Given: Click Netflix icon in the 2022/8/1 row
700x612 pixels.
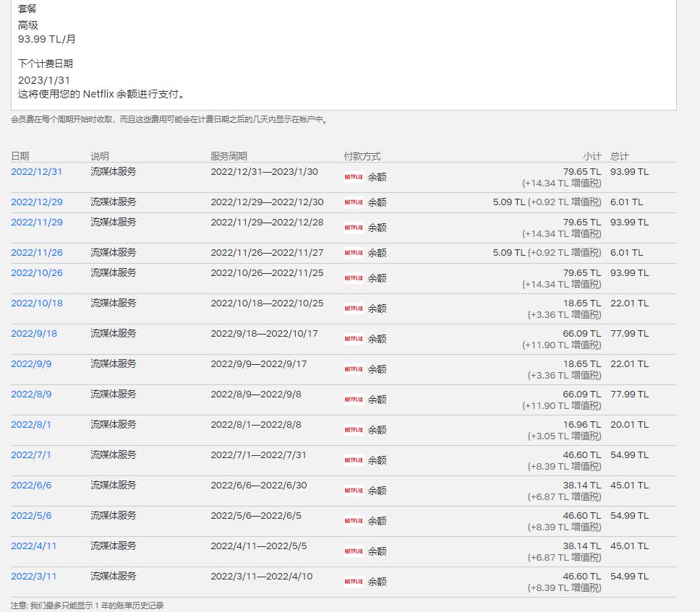Looking at the screenshot, I should click(x=354, y=429).
